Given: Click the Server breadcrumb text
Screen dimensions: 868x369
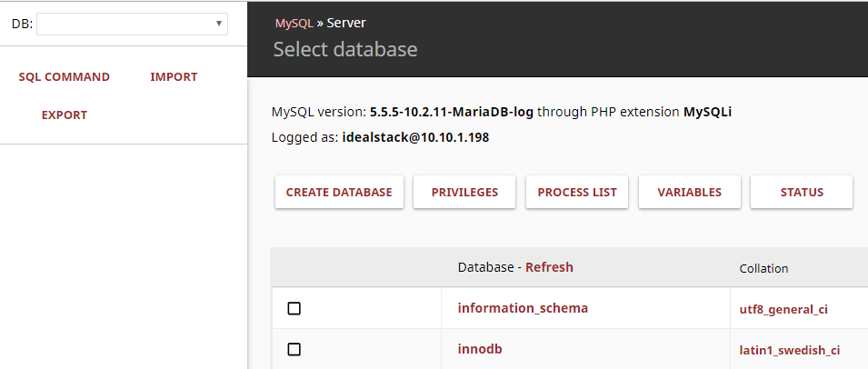Looking at the screenshot, I should [346, 23].
